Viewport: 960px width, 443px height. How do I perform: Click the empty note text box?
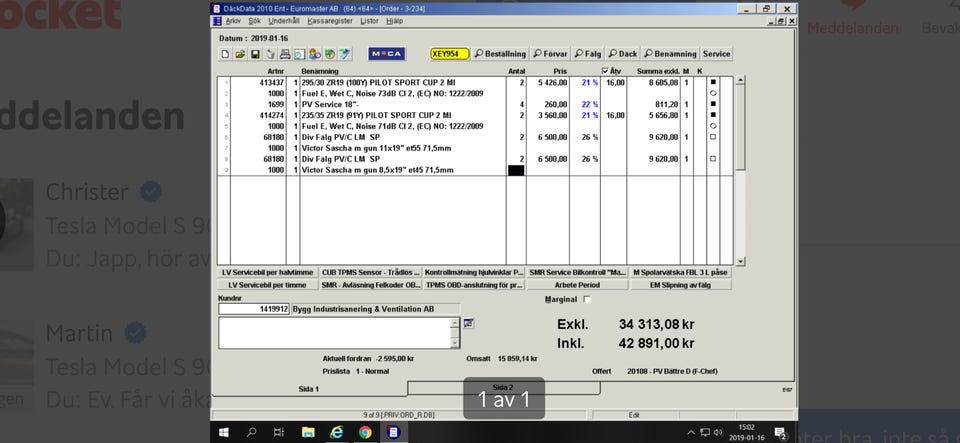334,333
